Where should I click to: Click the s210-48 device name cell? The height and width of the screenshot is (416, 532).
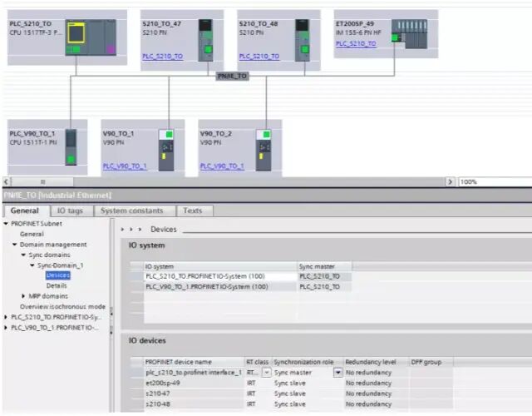pos(194,404)
